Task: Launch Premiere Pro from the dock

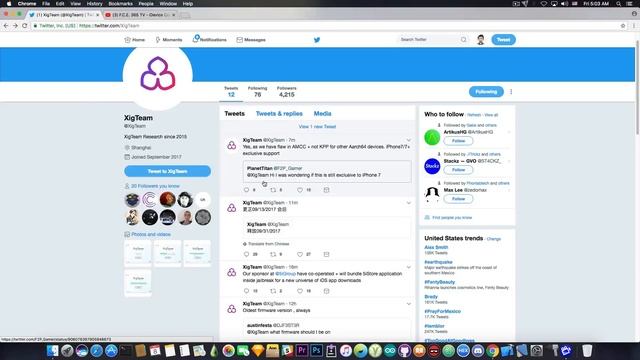Action: click(x=302, y=351)
